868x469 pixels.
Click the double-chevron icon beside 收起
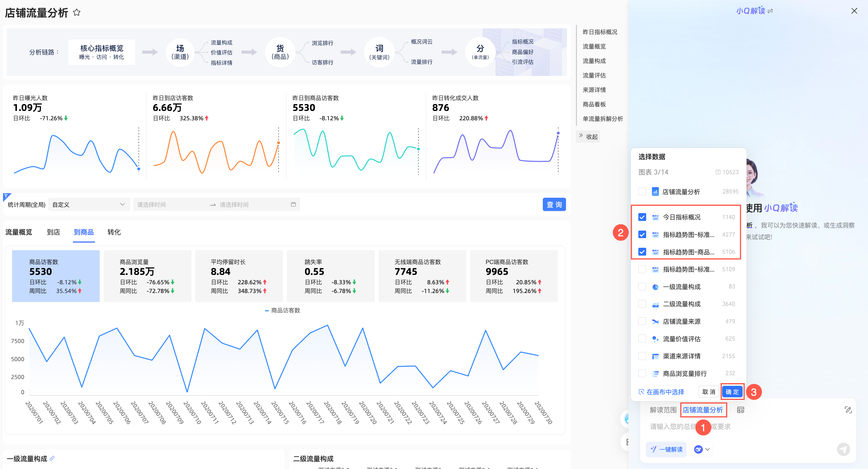pyautogui.click(x=581, y=135)
